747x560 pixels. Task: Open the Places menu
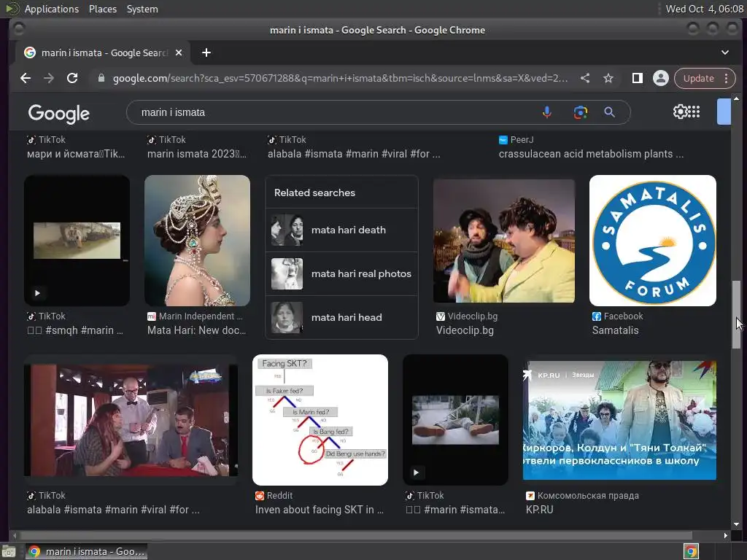click(x=102, y=9)
